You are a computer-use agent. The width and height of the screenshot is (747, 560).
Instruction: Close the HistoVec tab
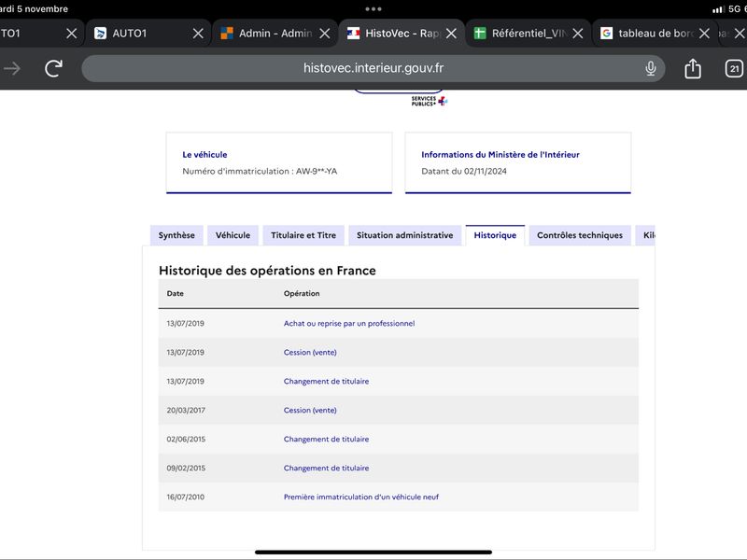point(451,34)
